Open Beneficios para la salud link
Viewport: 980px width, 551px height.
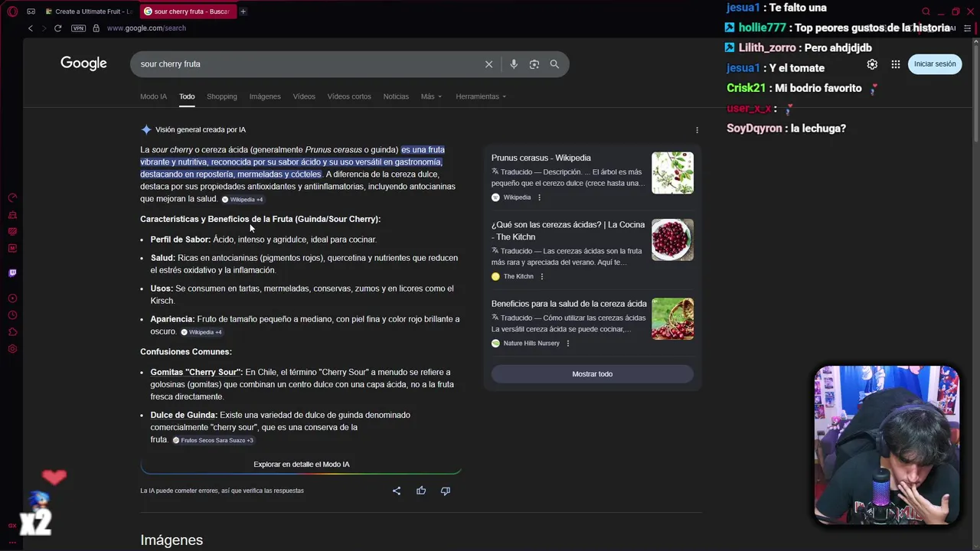pos(569,304)
